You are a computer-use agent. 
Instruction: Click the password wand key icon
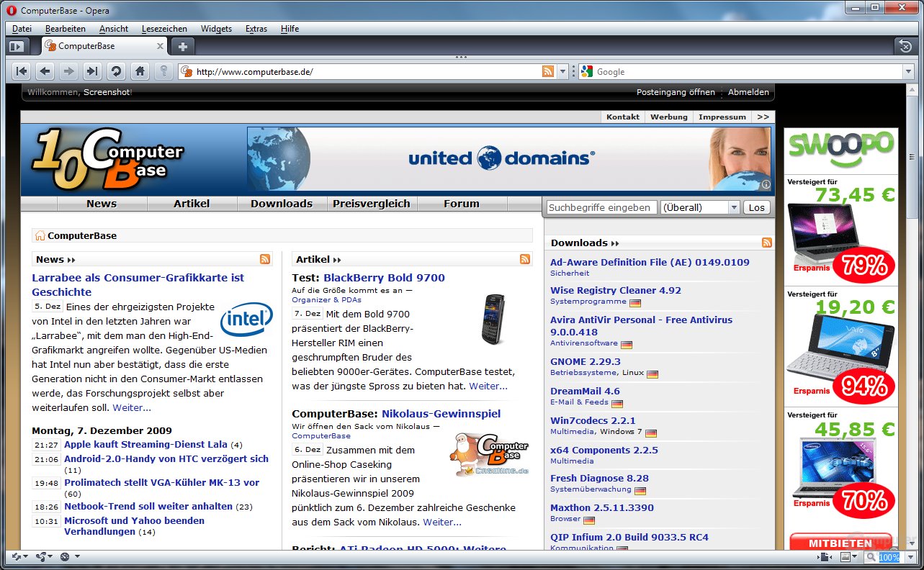[163, 71]
